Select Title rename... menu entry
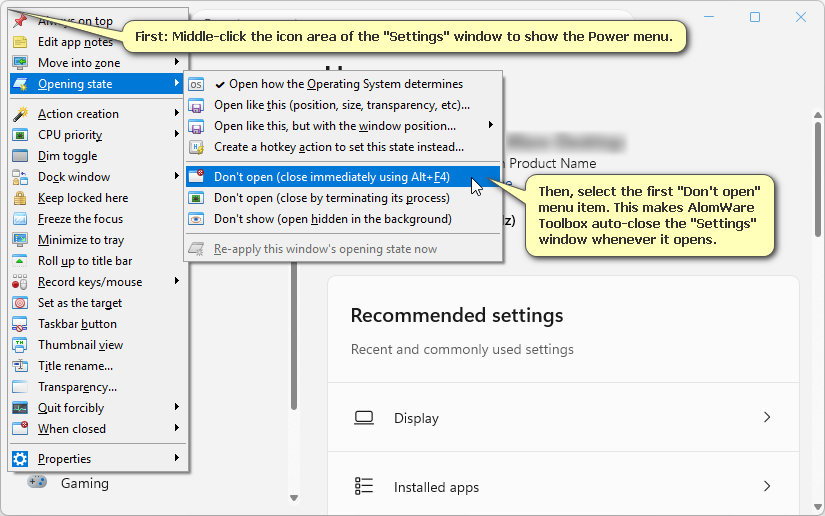The image size is (825, 516). point(98,366)
